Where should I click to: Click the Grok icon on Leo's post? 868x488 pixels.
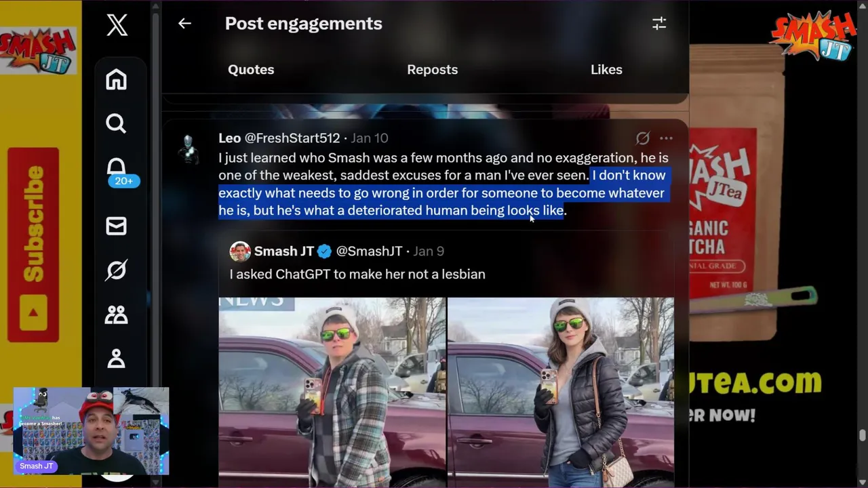(x=642, y=138)
